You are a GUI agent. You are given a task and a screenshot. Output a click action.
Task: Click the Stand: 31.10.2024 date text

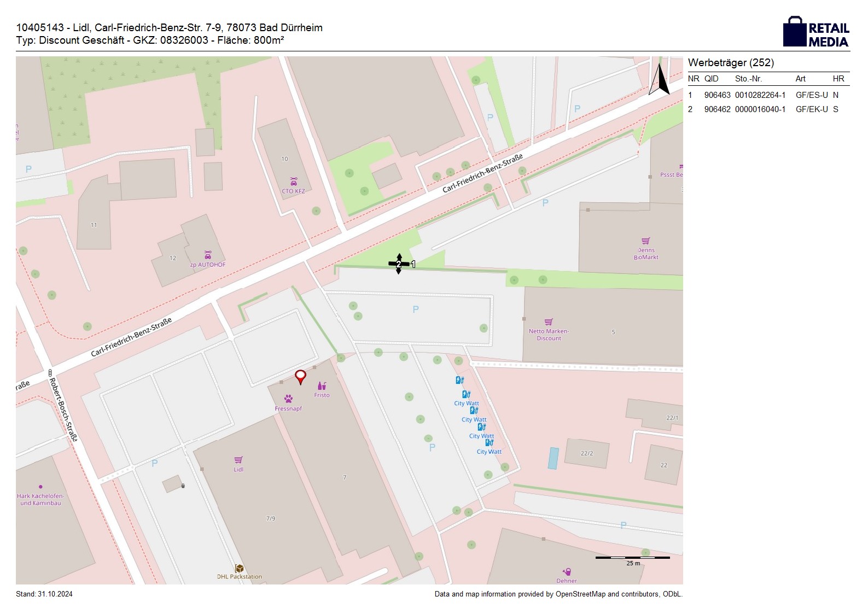click(44, 594)
